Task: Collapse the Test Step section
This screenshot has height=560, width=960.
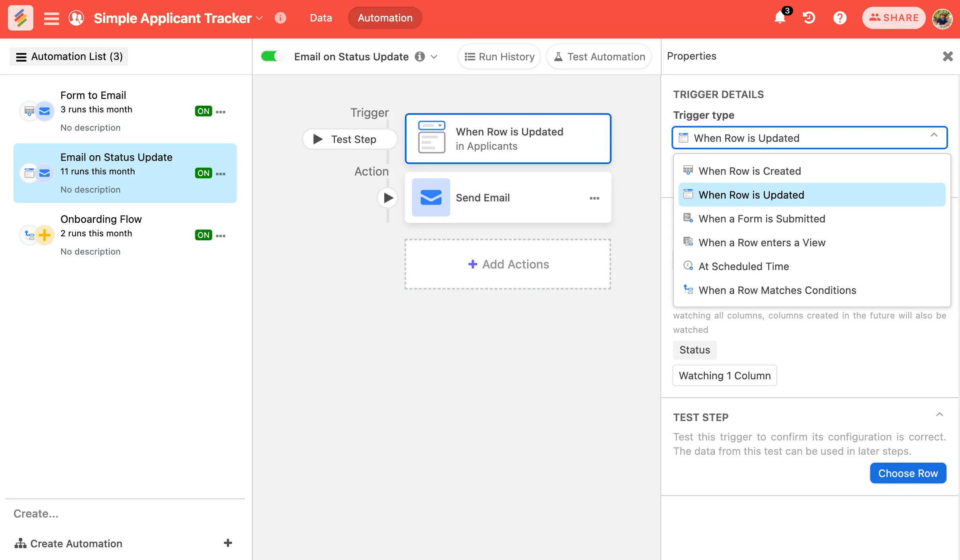Action: 940,414
